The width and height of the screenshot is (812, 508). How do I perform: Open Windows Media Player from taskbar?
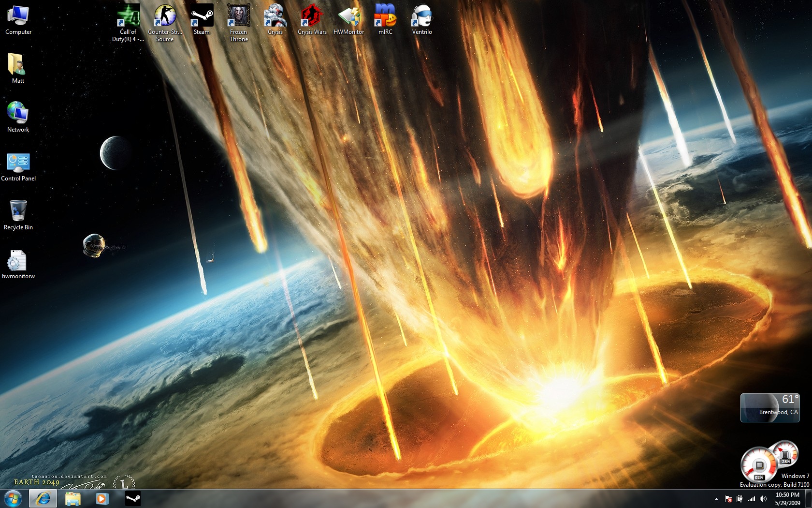click(102, 498)
